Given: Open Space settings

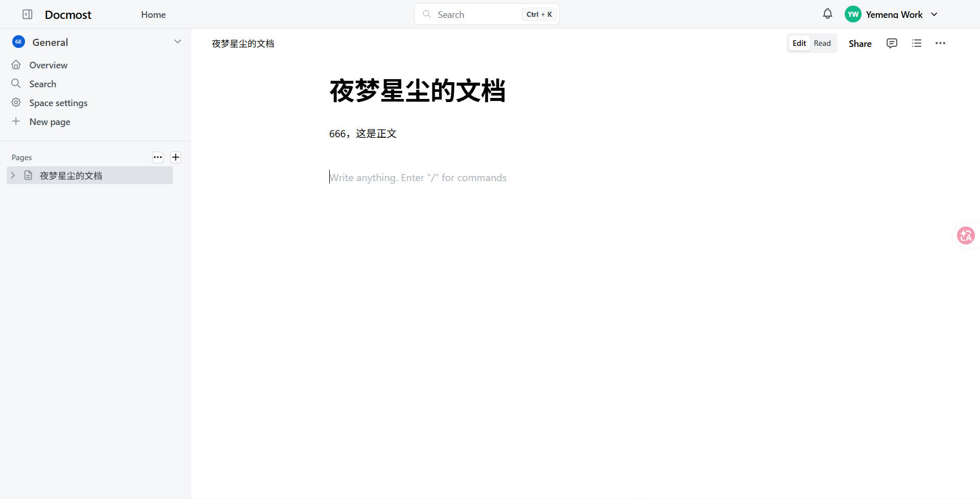Looking at the screenshot, I should [x=58, y=103].
